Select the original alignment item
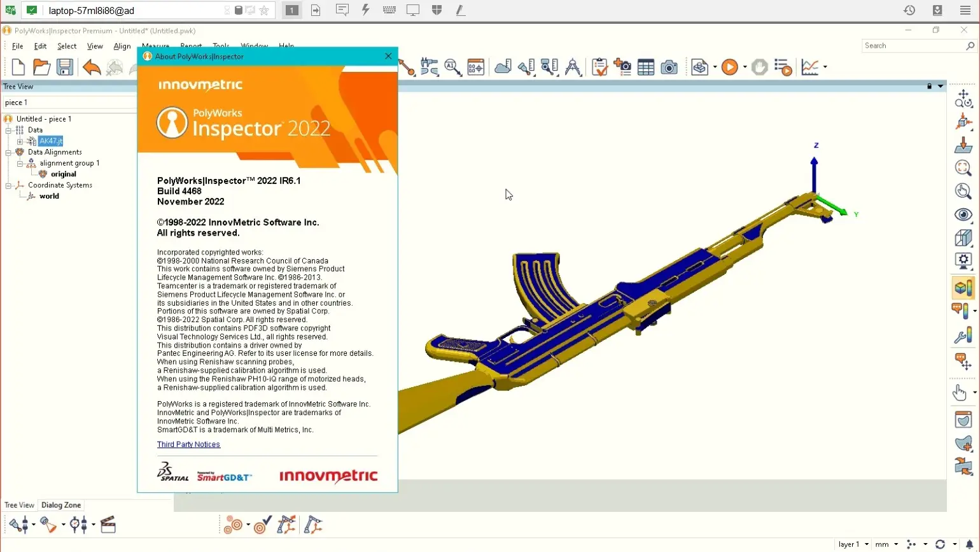980x552 pixels. pyautogui.click(x=63, y=174)
